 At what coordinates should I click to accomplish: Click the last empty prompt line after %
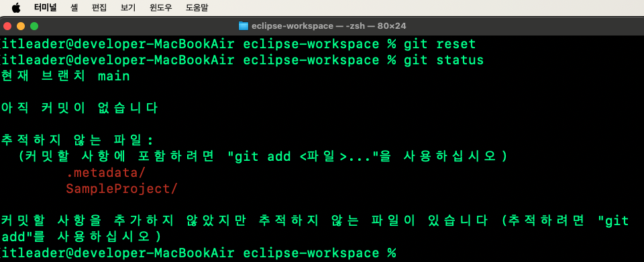tap(198, 253)
